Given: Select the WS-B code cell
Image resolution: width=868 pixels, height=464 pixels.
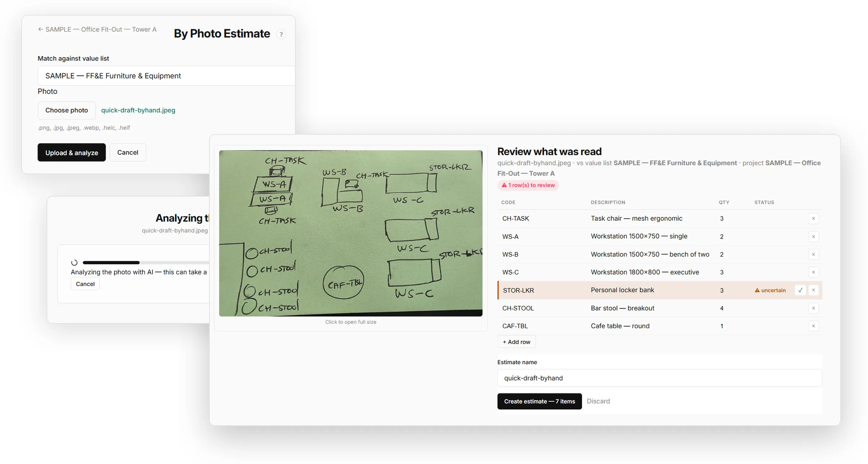Looking at the screenshot, I should click(x=510, y=254).
